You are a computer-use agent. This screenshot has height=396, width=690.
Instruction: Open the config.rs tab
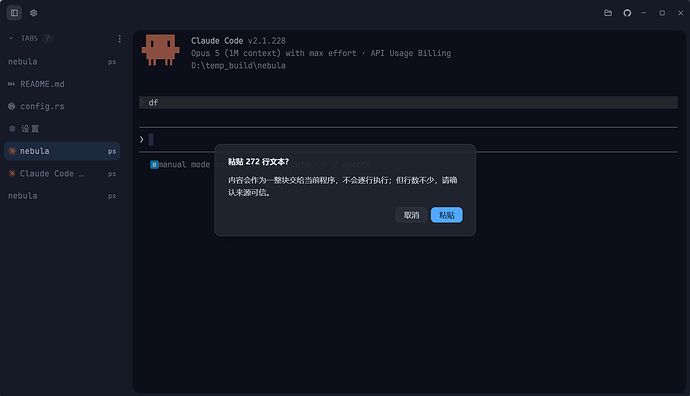[x=62, y=106]
